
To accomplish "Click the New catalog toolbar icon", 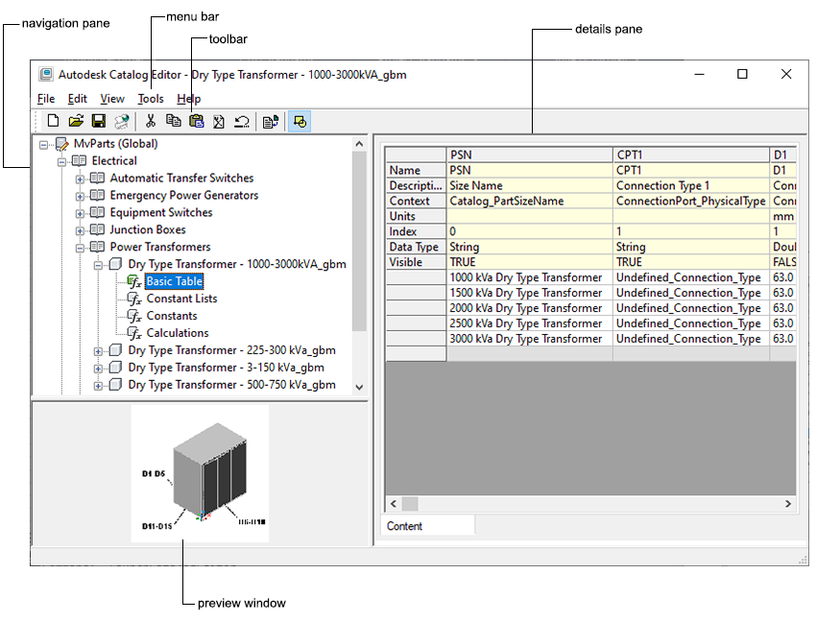I will point(53,121).
